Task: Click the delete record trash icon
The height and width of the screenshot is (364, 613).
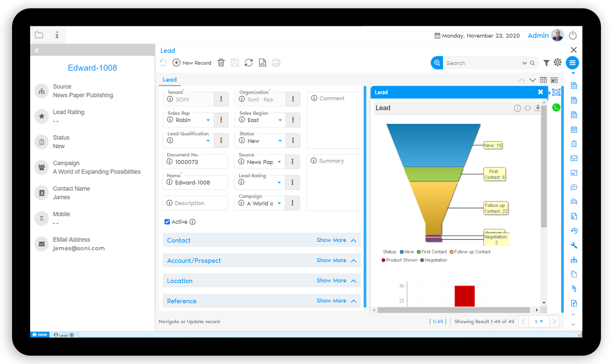Action: pos(221,63)
